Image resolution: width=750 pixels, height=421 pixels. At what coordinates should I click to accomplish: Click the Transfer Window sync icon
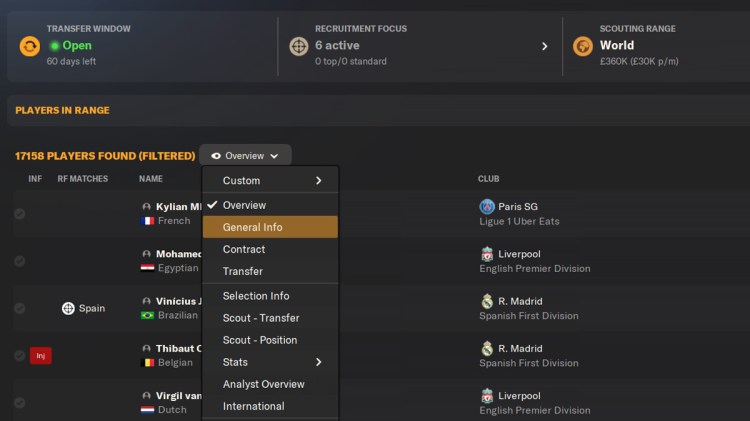point(29,46)
